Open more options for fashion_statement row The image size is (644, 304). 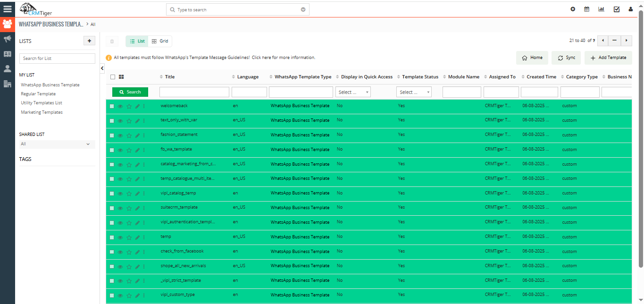click(144, 135)
